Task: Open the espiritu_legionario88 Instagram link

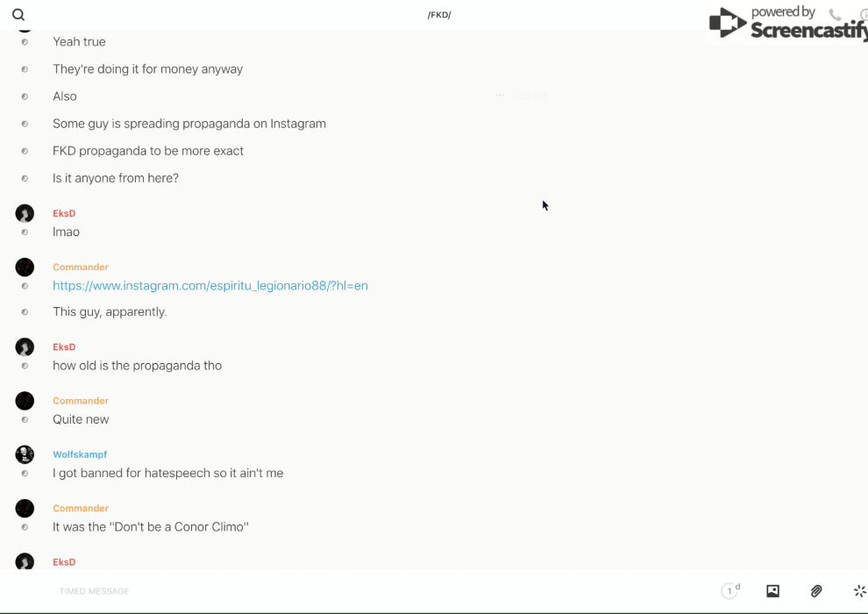Action: point(210,286)
